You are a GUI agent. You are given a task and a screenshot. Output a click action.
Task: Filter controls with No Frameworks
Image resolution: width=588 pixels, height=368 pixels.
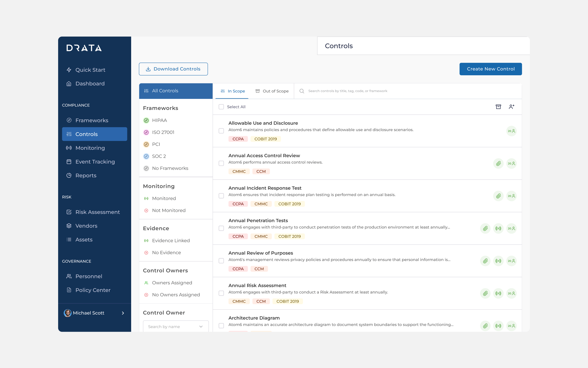pos(166,168)
